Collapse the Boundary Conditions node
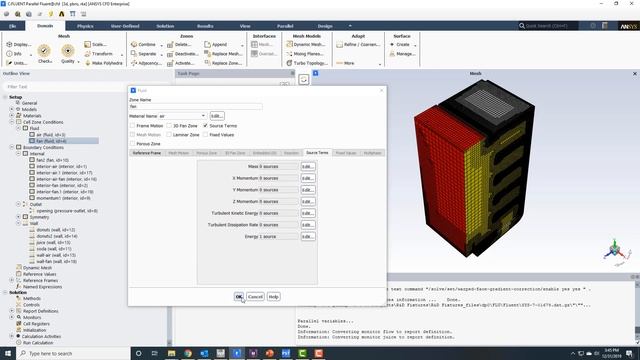The height and width of the screenshot is (360, 640). click(x=12, y=147)
